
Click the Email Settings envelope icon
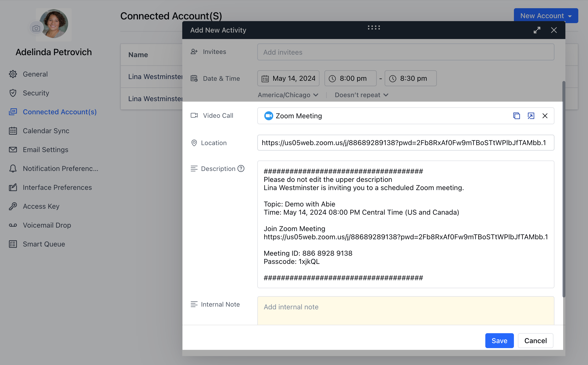pos(13,150)
